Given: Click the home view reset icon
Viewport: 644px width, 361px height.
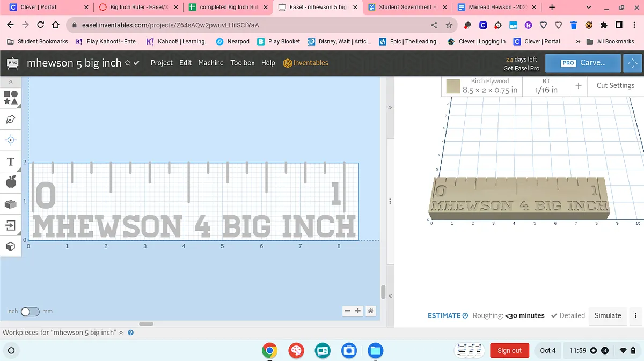Looking at the screenshot, I should click(x=370, y=311).
